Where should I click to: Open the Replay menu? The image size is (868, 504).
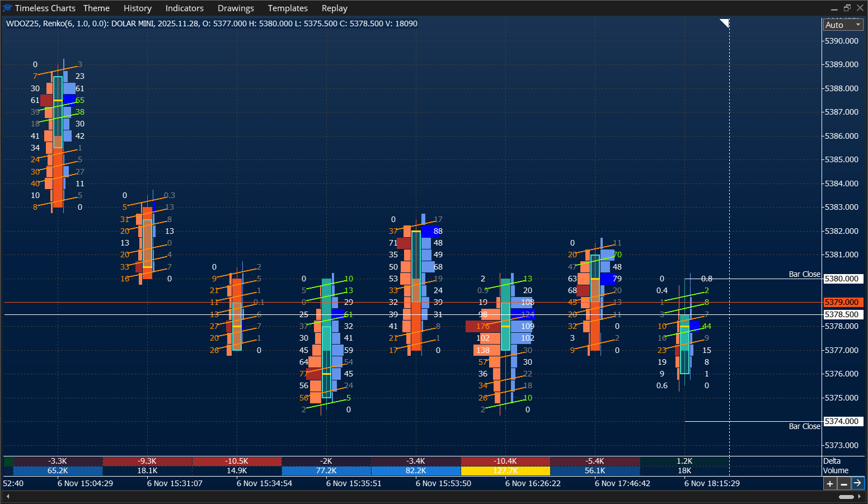pos(334,8)
